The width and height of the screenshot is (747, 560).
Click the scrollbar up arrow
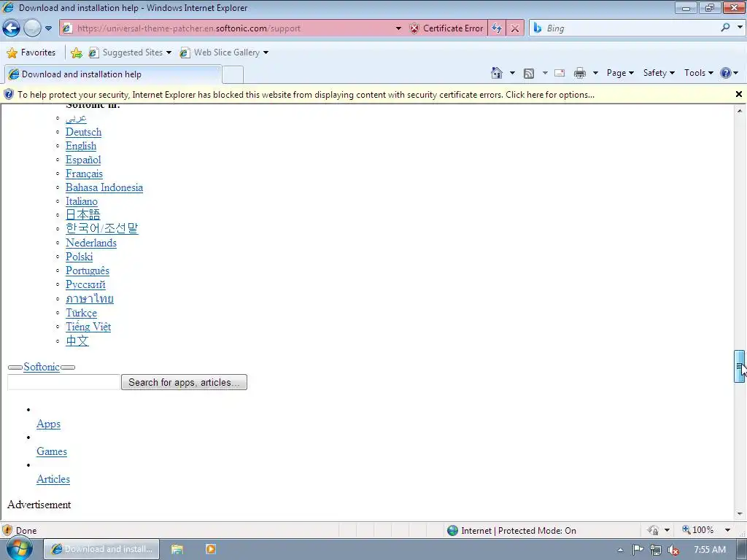pos(740,111)
